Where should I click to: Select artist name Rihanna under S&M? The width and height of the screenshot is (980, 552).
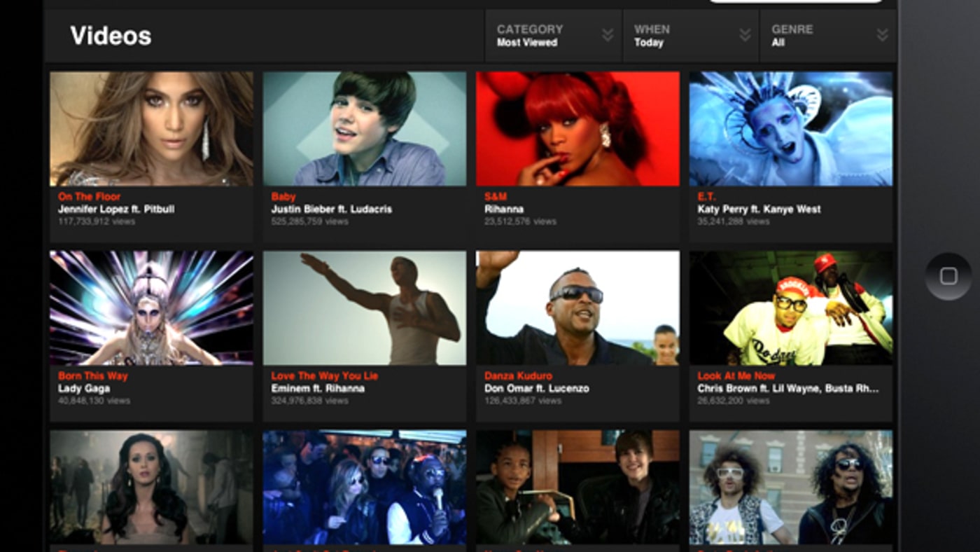pyautogui.click(x=503, y=209)
